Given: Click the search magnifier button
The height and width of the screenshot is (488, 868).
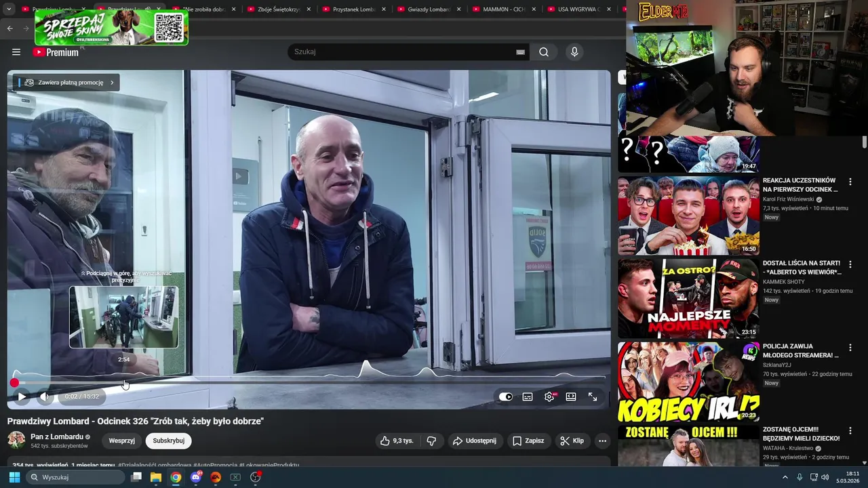Looking at the screenshot, I should click(x=544, y=52).
